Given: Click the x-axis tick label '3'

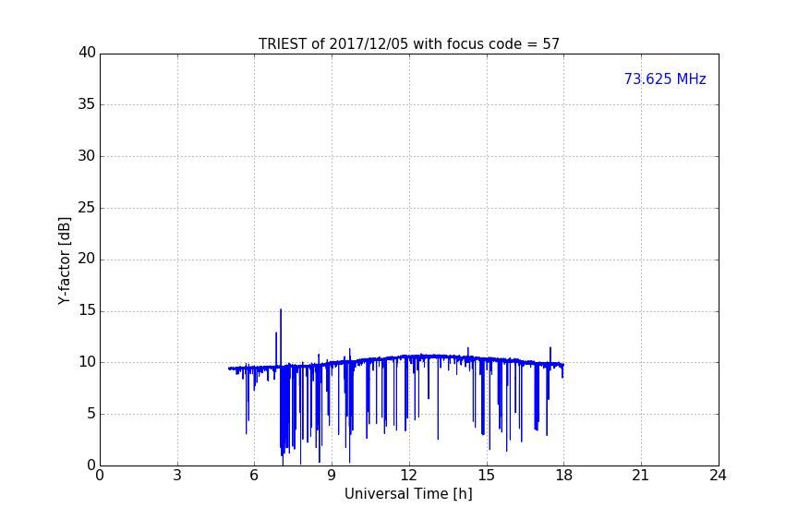Looking at the screenshot, I should 177,476.
